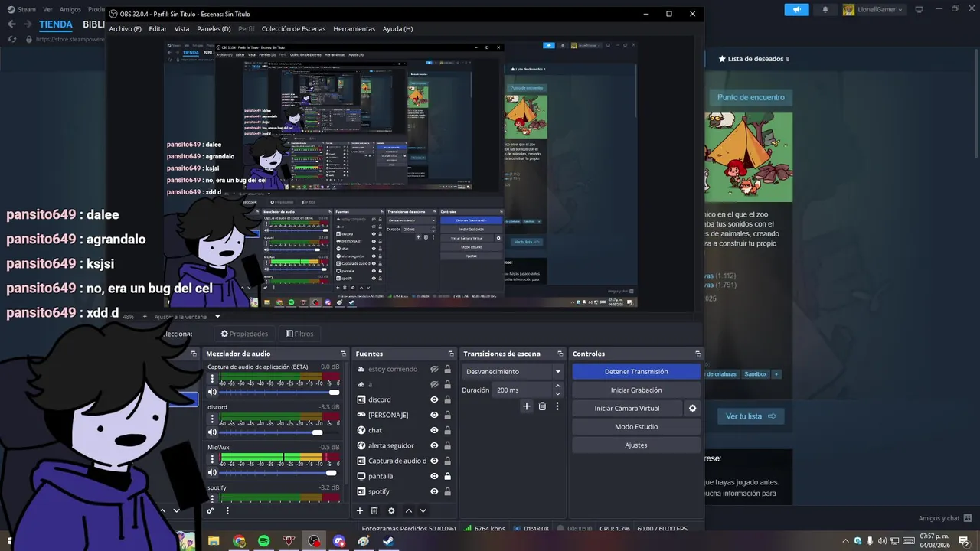
Task: Open Spotify from the taskbar
Action: [264, 541]
